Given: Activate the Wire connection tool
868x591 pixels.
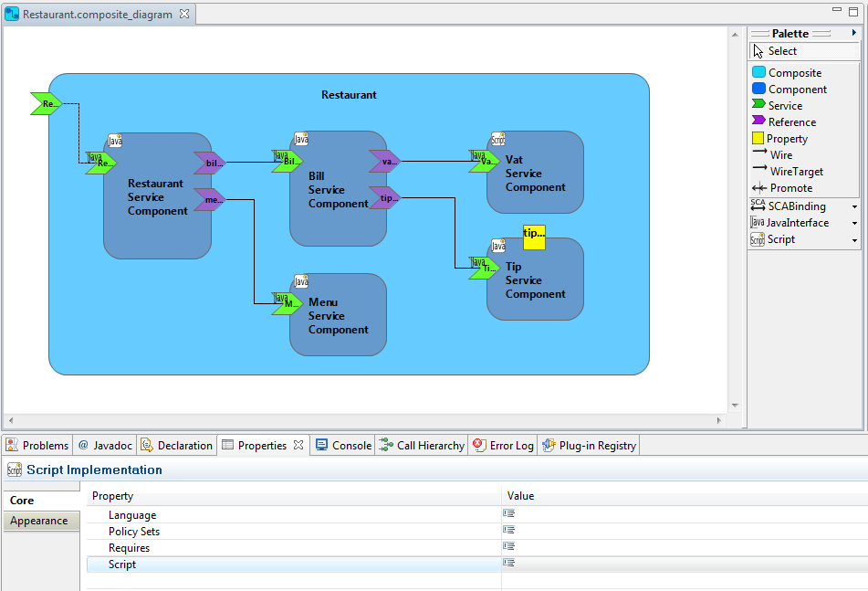Looking at the screenshot, I should [x=772, y=155].
